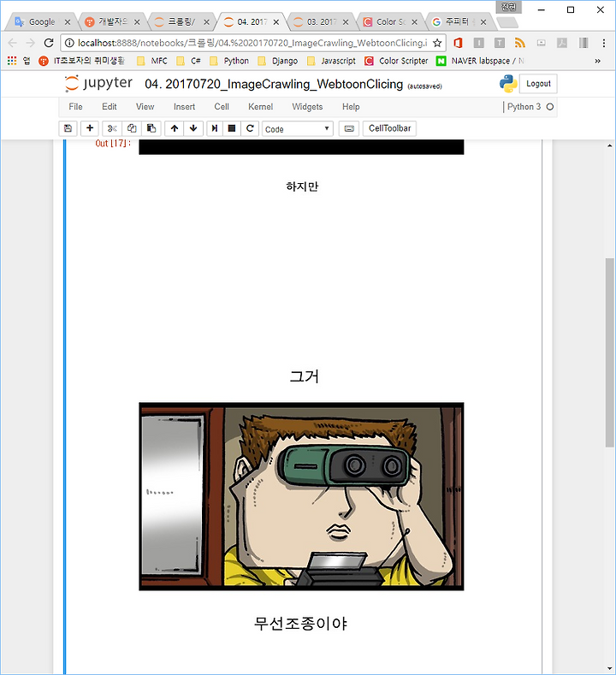The height and width of the screenshot is (675, 616).
Task: Switch to the Color Scripter tab
Action: (390, 21)
